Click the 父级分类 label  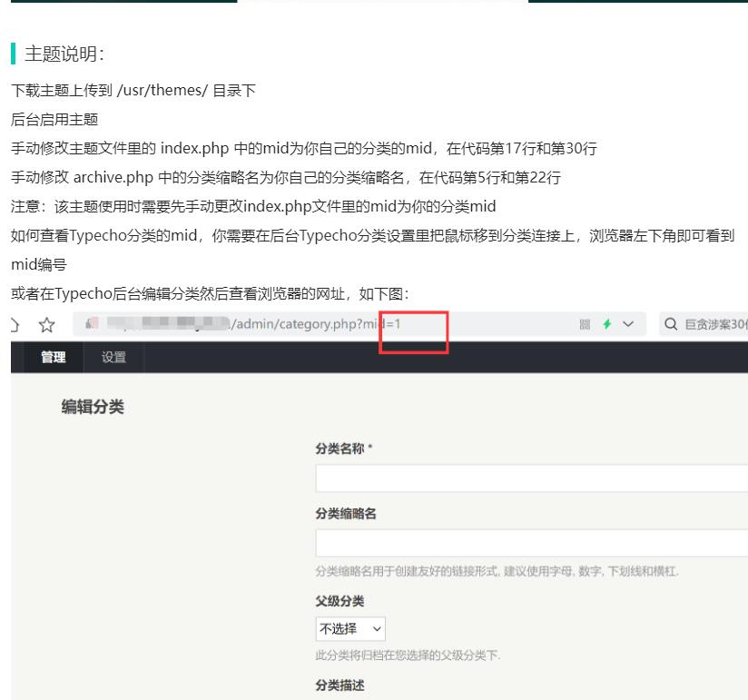340,602
